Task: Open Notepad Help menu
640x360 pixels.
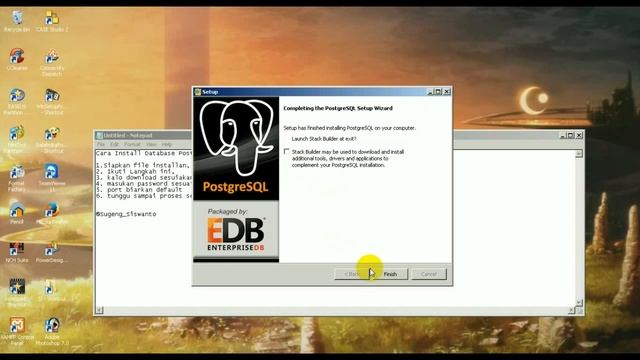Action: [x=167, y=144]
